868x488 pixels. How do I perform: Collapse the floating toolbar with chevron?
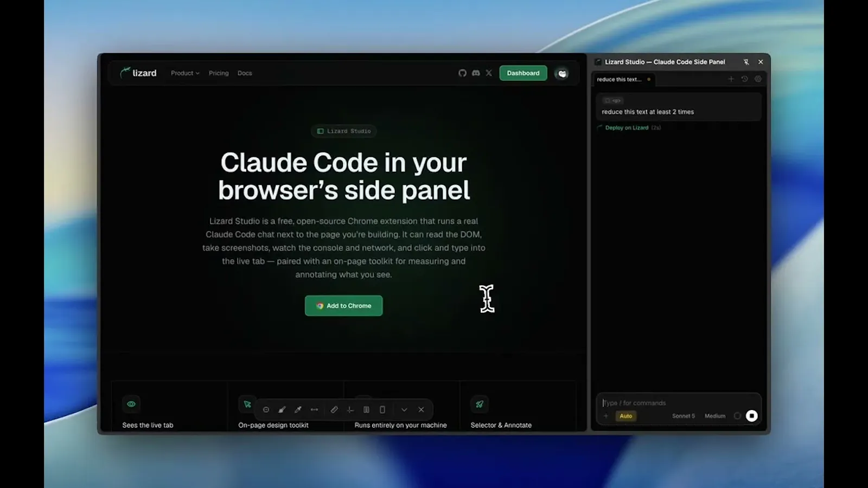pos(404,410)
